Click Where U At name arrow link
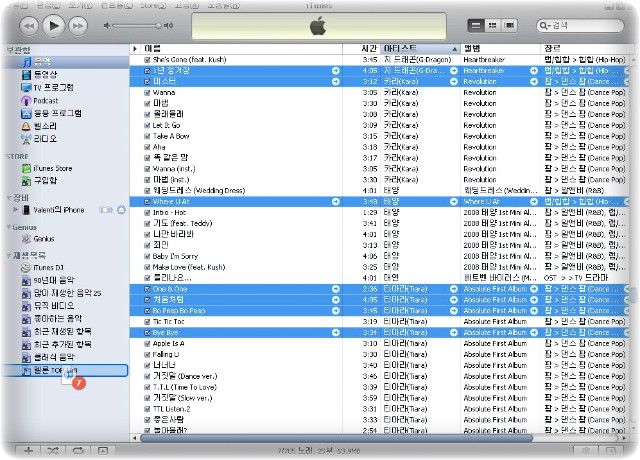 336,202
